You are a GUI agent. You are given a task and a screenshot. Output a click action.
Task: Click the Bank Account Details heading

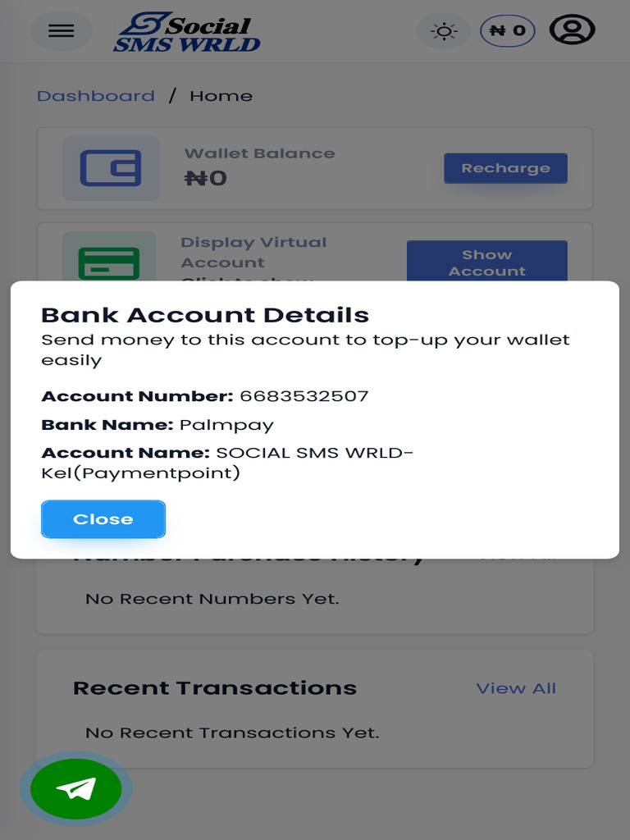205,315
